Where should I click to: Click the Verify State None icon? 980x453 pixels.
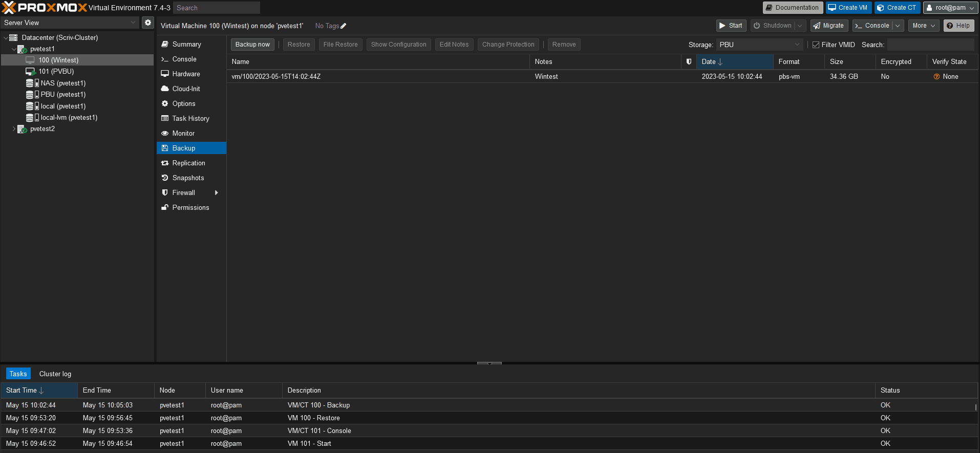pos(936,77)
